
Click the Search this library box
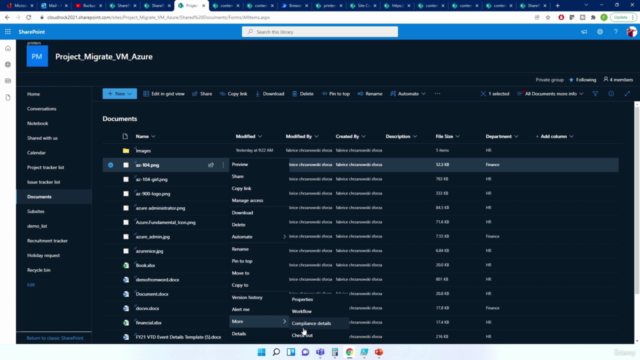pyautogui.click(x=320, y=32)
